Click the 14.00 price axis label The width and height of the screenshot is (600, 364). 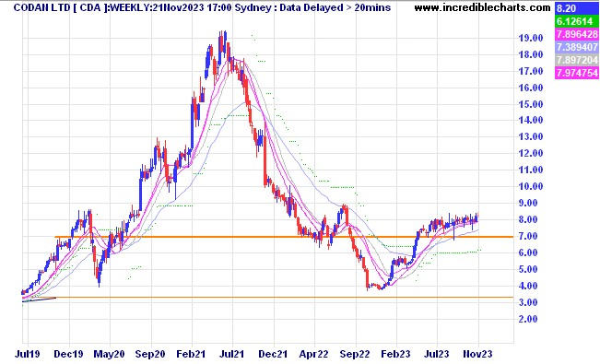(530, 120)
